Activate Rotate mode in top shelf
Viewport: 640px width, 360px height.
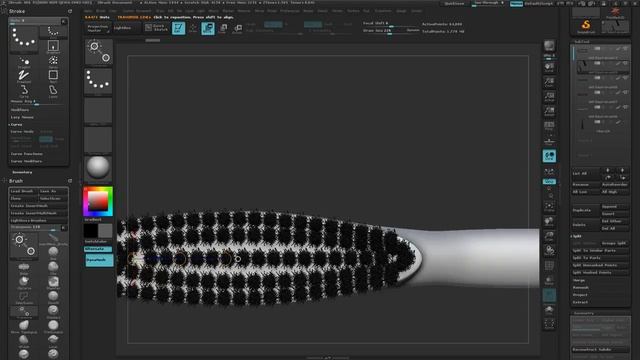coord(238,28)
